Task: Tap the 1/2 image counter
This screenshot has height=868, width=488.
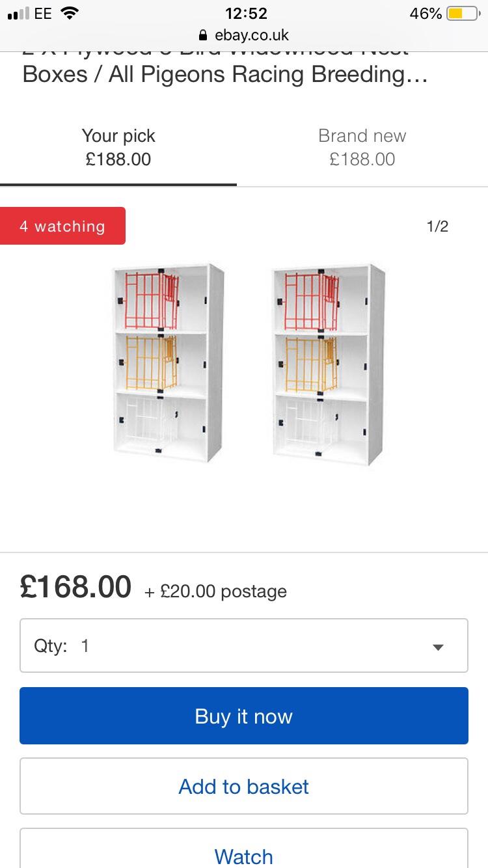Action: point(437,226)
